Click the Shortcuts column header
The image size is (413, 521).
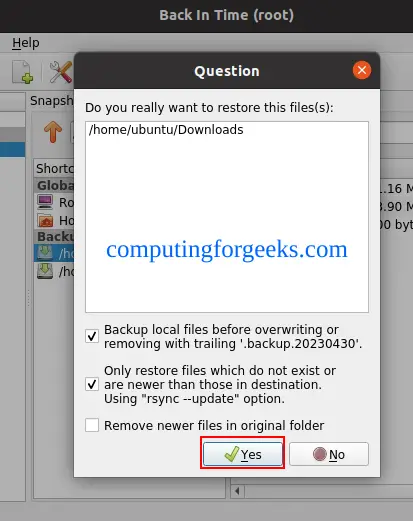[x=54, y=168]
